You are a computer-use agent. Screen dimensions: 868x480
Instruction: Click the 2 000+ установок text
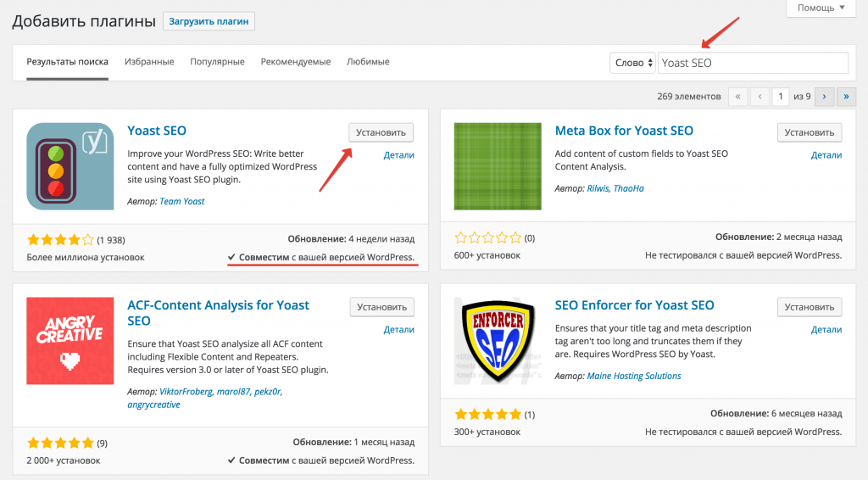pyautogui.click(x=63, y=460)
